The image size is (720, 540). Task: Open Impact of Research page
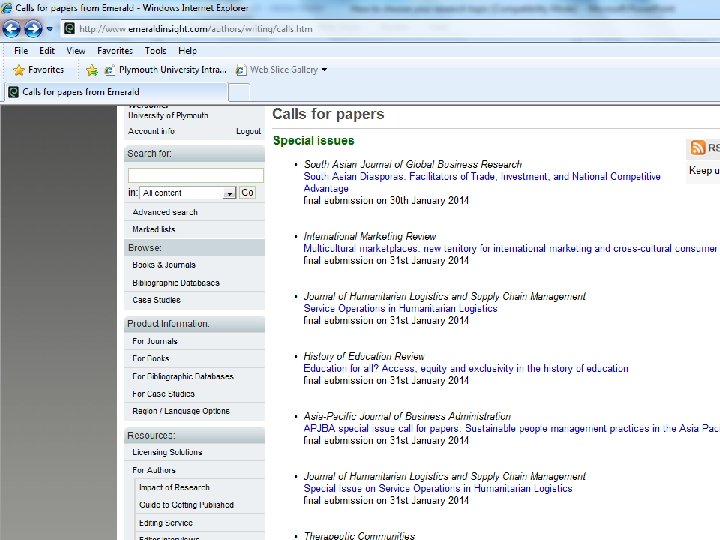click(x=174, y=488)
